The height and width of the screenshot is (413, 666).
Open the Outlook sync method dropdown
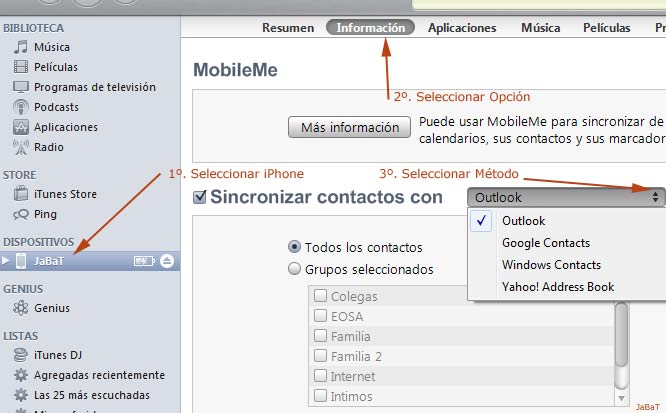[x=566, y=197]
